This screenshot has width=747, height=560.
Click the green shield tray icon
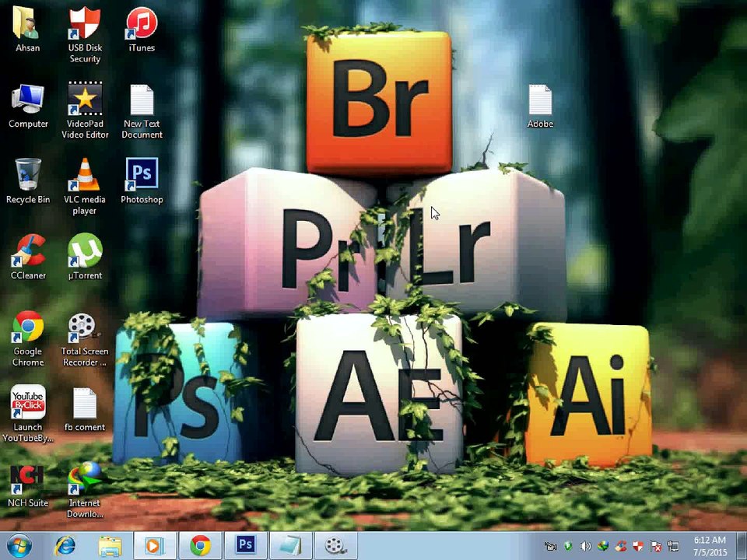tap(568, 546)
